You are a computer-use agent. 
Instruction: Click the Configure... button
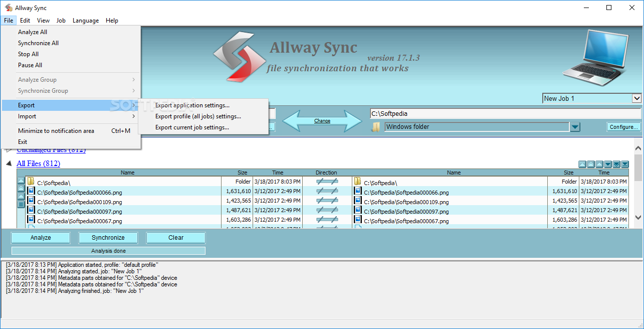(x=624, y=127)
